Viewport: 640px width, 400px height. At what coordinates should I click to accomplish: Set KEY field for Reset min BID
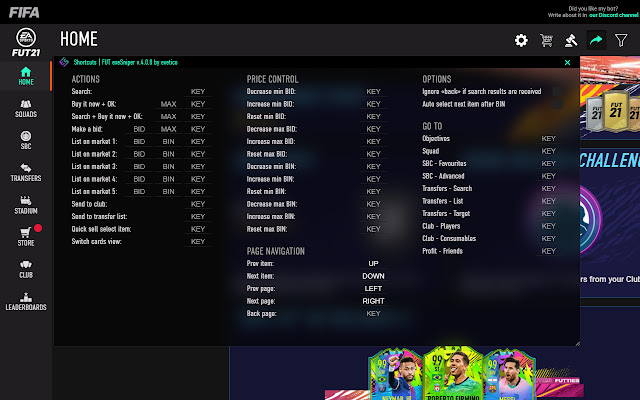click(373, 117)
